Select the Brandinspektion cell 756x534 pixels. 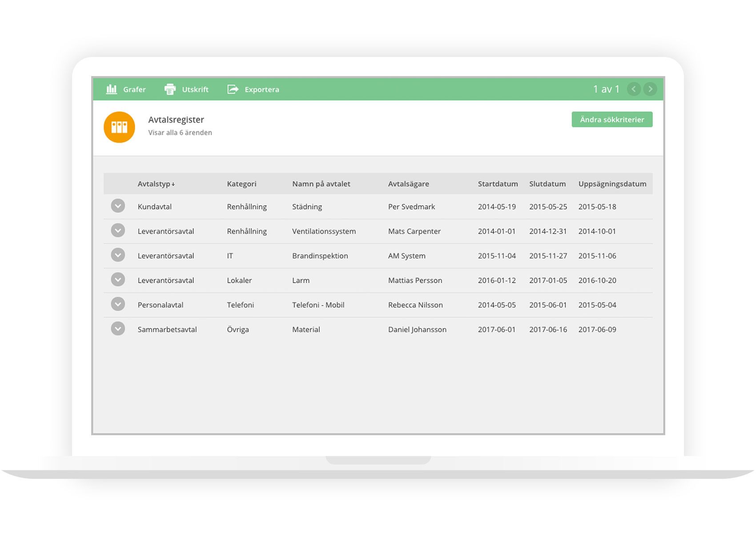tap(320, 256)
